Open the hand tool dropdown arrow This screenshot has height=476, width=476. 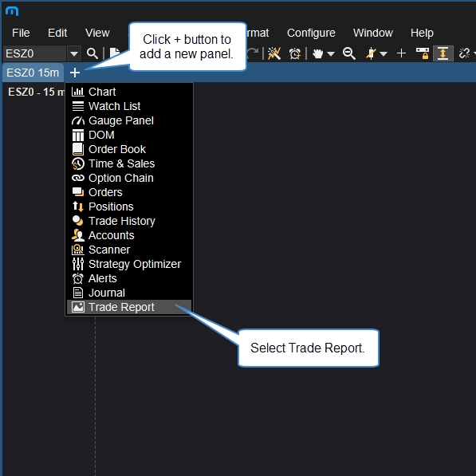331,54
